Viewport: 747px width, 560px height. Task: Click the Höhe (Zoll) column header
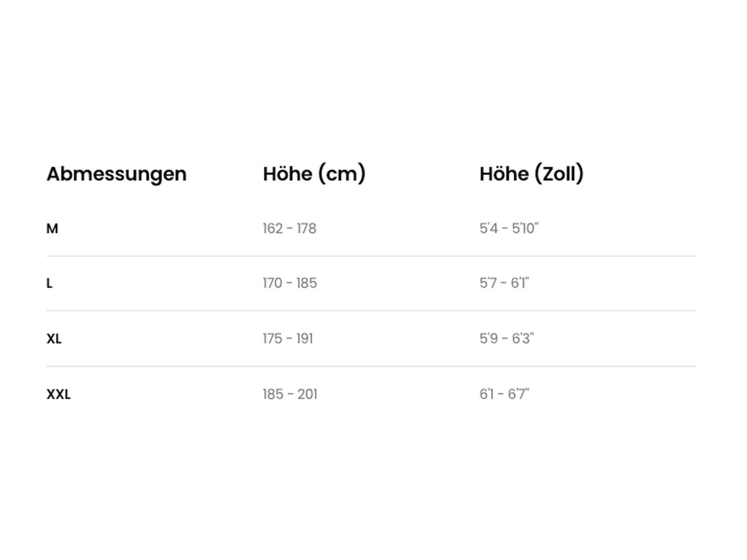coord(531,174)
